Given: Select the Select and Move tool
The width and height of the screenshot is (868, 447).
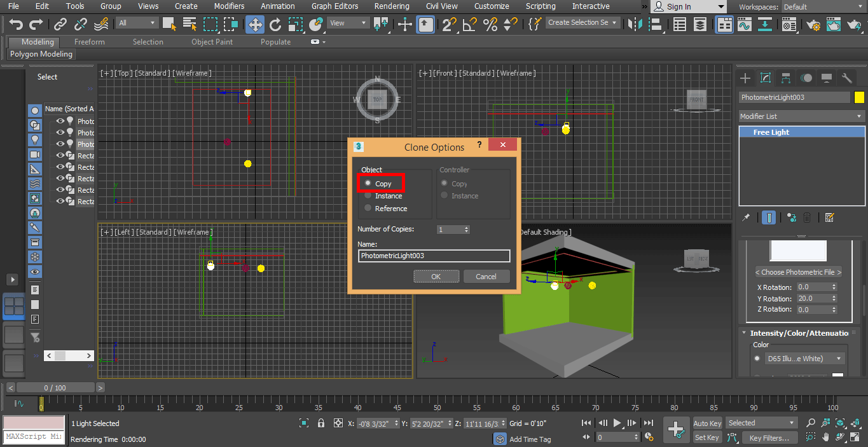Looking at the screenshot, I should [255, 24].
